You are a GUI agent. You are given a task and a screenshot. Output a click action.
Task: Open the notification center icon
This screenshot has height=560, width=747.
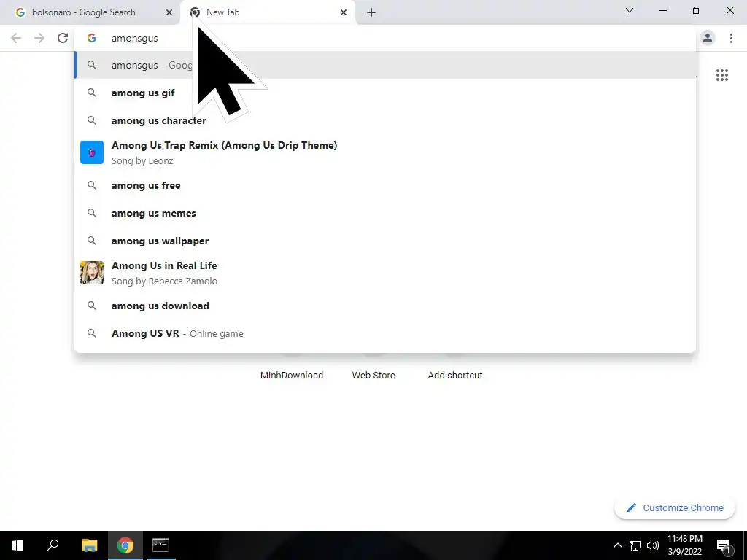pos(724,545)
